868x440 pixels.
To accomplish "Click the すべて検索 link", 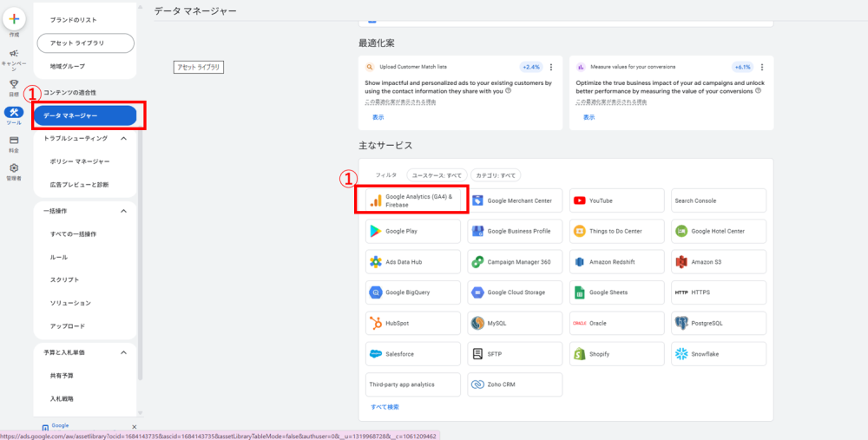I will [x=385, y=407].
